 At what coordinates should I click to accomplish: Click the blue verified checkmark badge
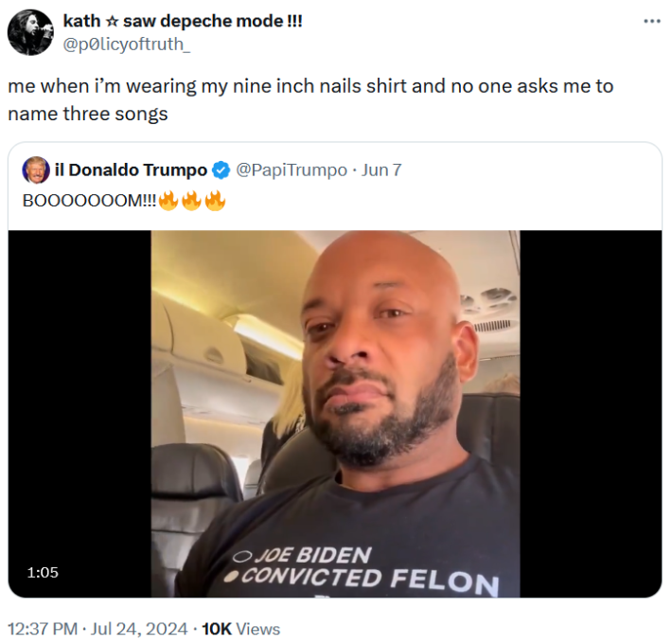[x=221, y=170]
